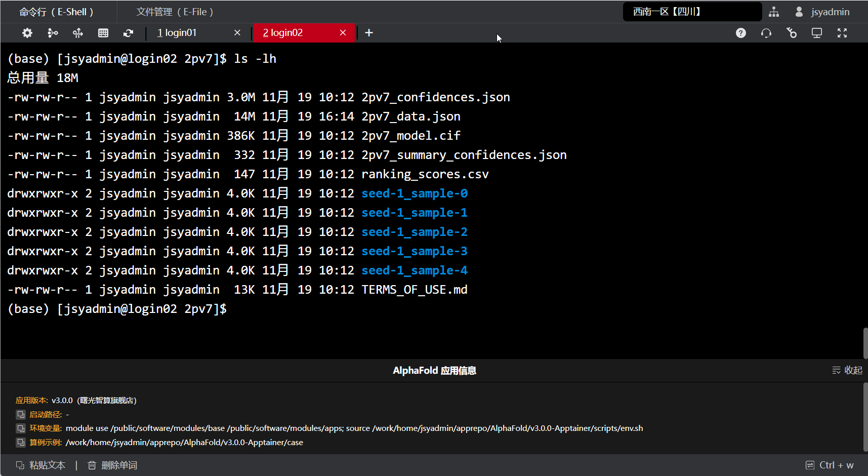This screenshot has height=476, width=868.
Task: Click the cluster network topology icon
Action: (774, 12)
